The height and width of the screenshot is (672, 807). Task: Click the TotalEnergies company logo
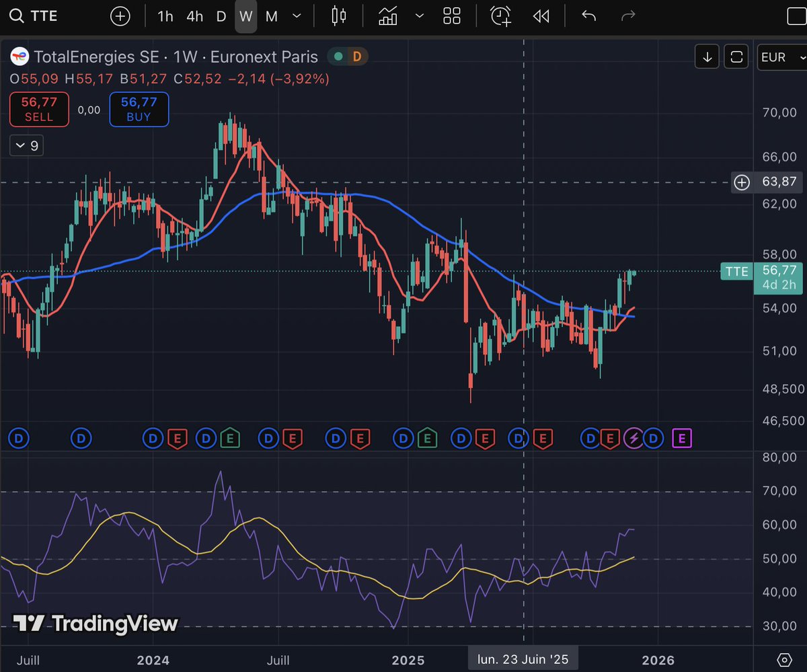[x=20, y=57]
